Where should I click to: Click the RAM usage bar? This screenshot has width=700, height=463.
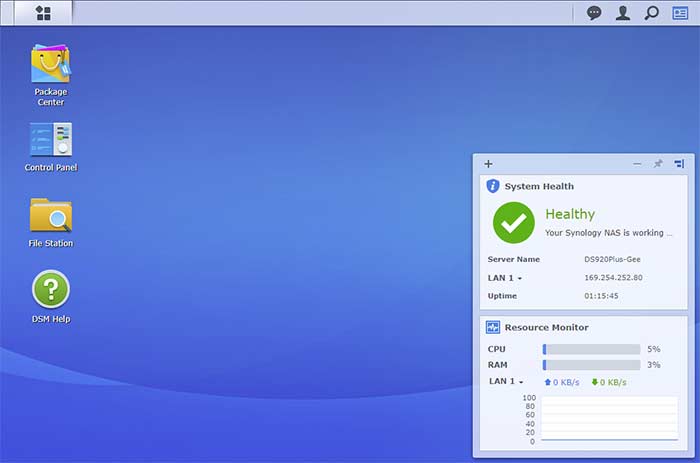(x=592, y=365)
